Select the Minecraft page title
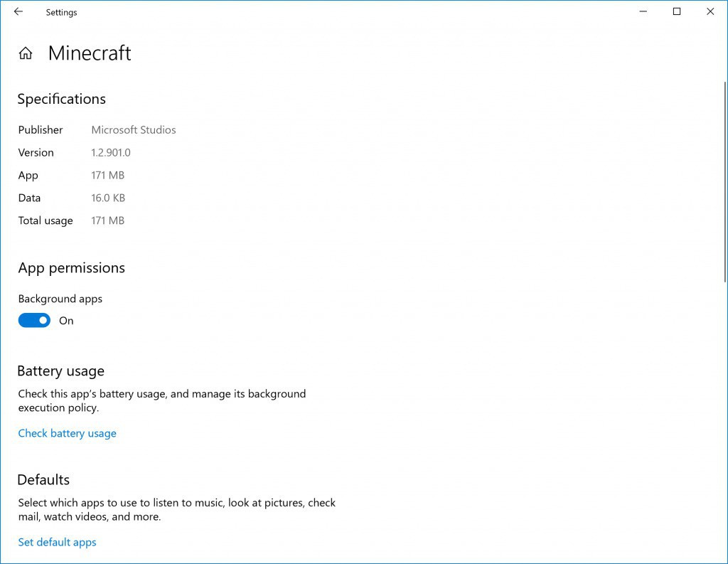 pos(90,53)
